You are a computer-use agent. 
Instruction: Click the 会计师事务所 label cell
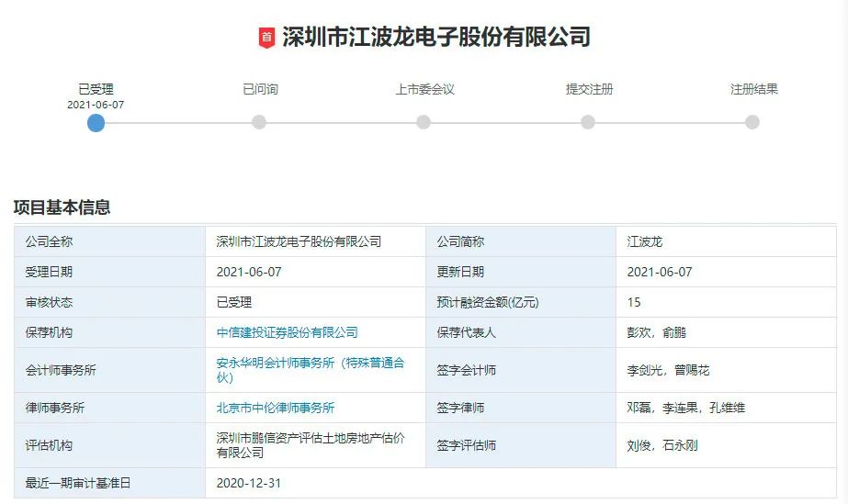pos(109,370)
